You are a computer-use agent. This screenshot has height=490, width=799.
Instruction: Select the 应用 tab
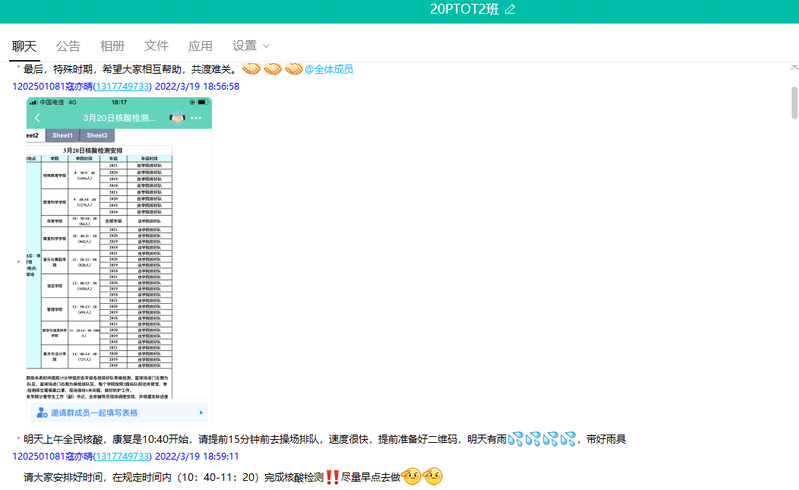click(200, 46)
